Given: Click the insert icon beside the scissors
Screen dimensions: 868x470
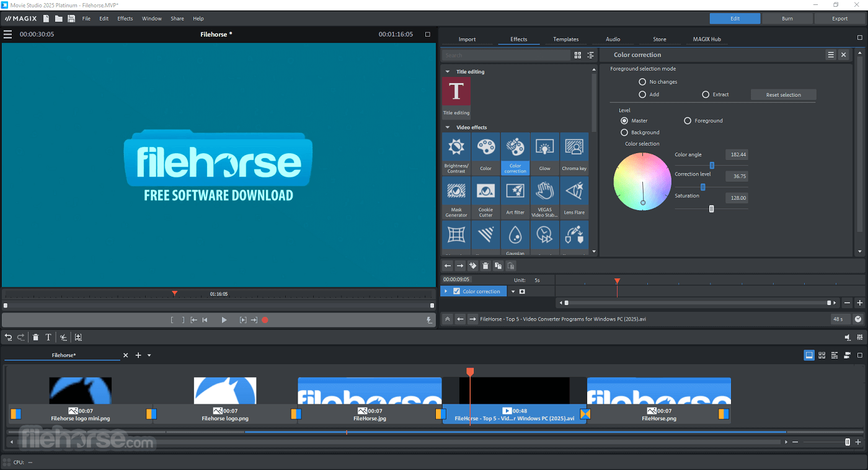Looking at the screenshot, I should click(78, 337).
